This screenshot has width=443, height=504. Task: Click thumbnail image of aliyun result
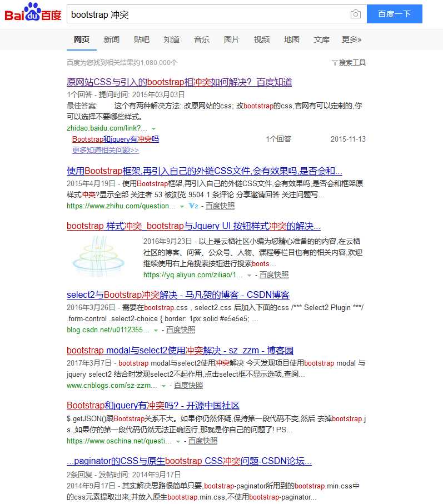point(99,256)
